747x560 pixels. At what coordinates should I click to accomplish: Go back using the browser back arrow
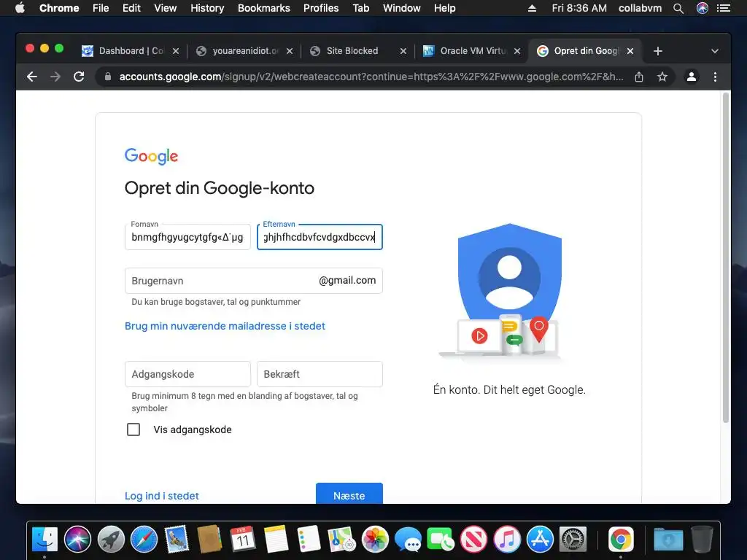click(32, 77)
